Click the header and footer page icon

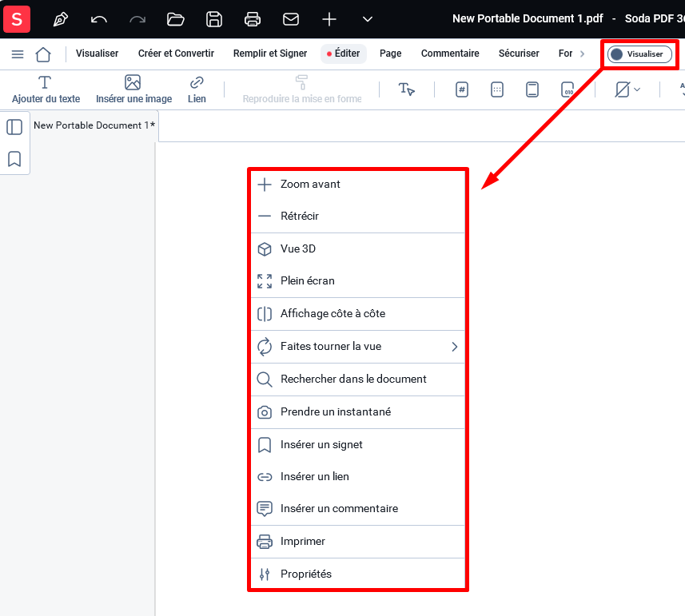coord(532,89)
